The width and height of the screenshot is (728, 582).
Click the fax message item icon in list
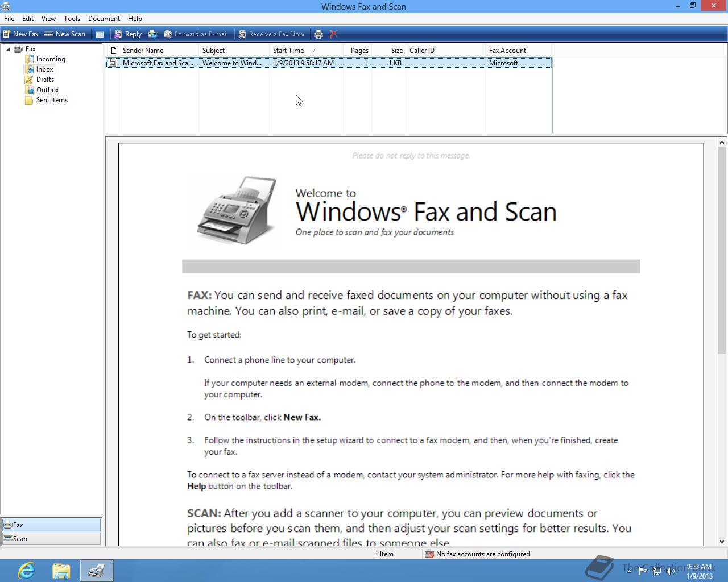[113, 63]
